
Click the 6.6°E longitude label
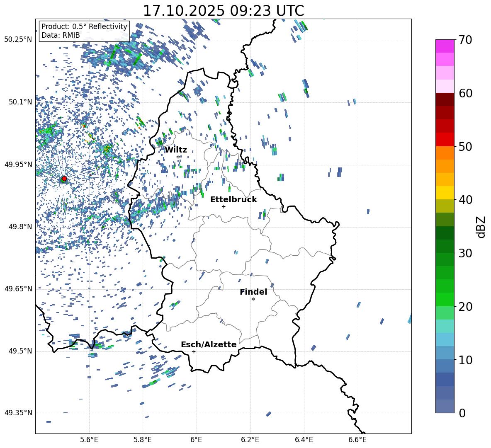pos(357,440)
